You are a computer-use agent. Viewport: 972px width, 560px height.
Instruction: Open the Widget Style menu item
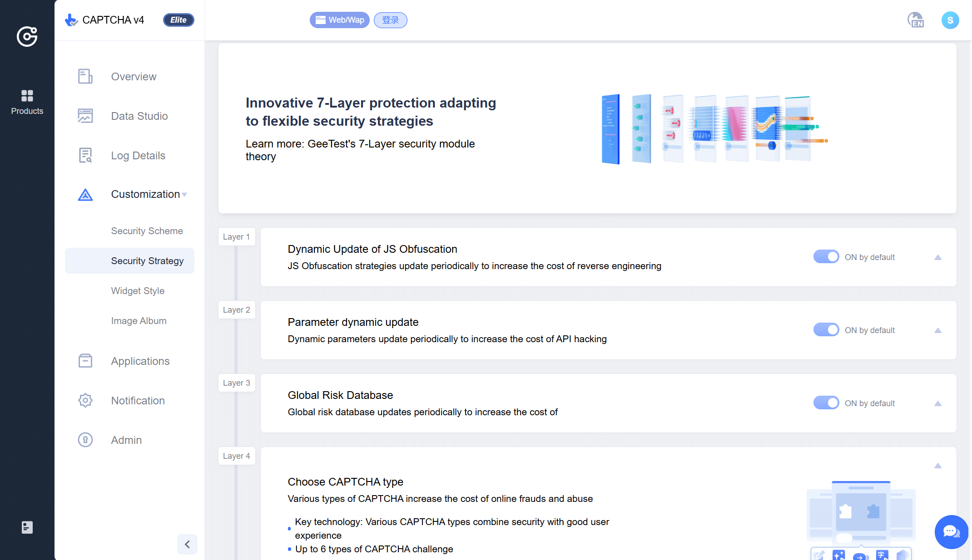[x=138, y=291]
